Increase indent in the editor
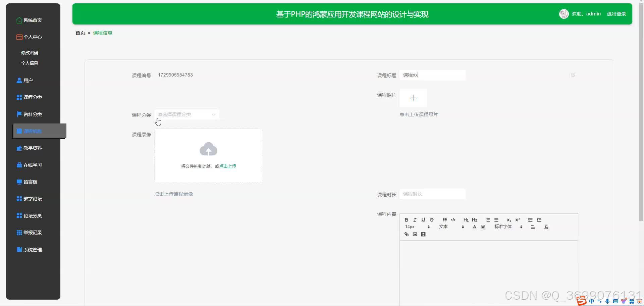 click(x=539, y=220)
